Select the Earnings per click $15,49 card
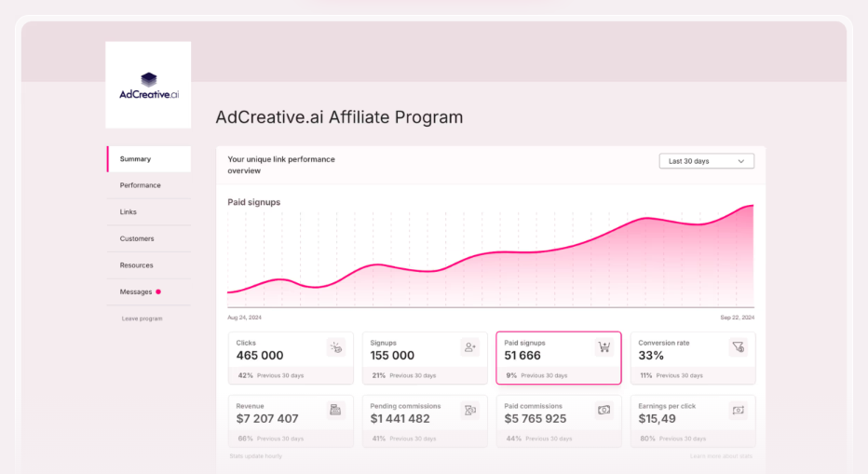The width and height of the screenshot is (868, 474). click(x=693, y=421)
